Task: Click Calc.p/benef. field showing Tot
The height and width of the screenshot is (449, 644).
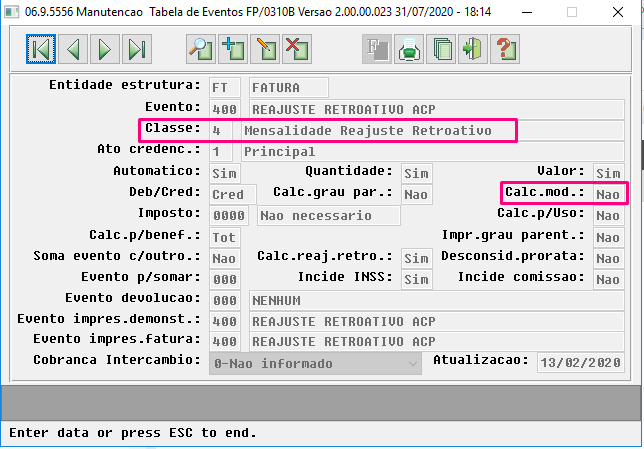Action: [x=225, y=237]
